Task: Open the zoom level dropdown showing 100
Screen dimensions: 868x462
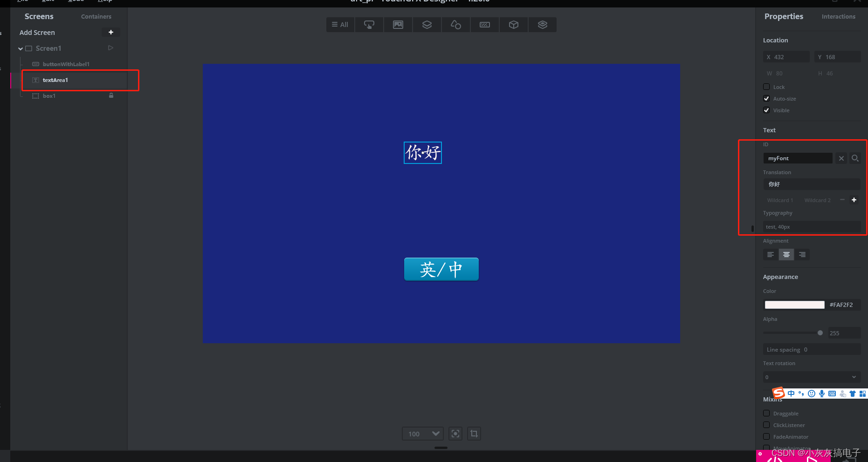Action: (x=422, y=433)
